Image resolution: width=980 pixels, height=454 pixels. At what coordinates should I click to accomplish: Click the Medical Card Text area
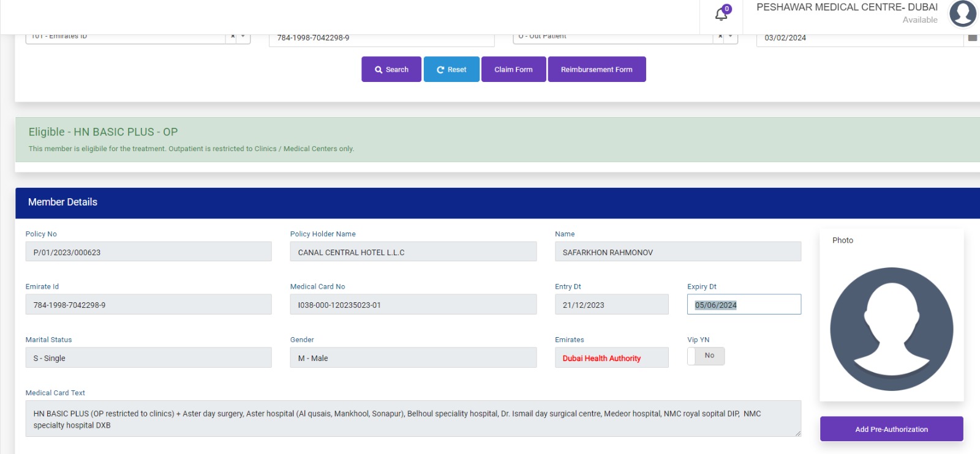coord(413,419)
